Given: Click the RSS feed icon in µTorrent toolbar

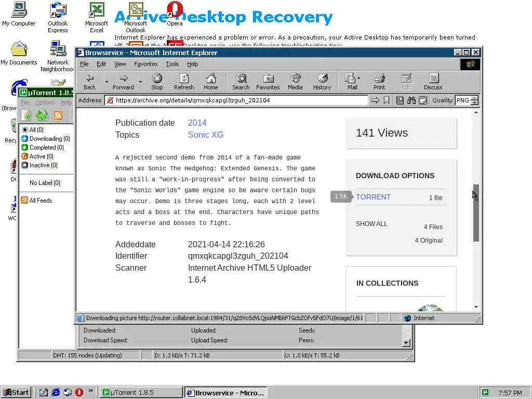Looking at the screenshot, I should (x=58, y=115).
